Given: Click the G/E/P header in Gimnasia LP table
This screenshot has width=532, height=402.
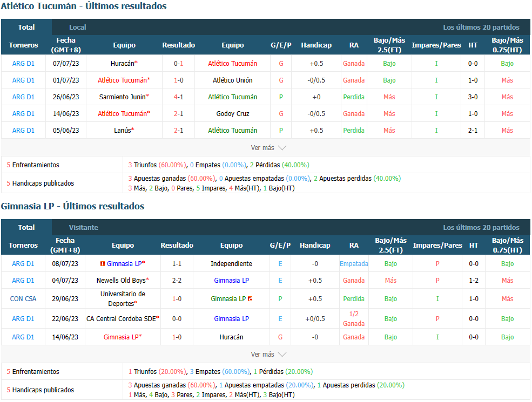Looking at the screenshot, I should coord(280,246).
